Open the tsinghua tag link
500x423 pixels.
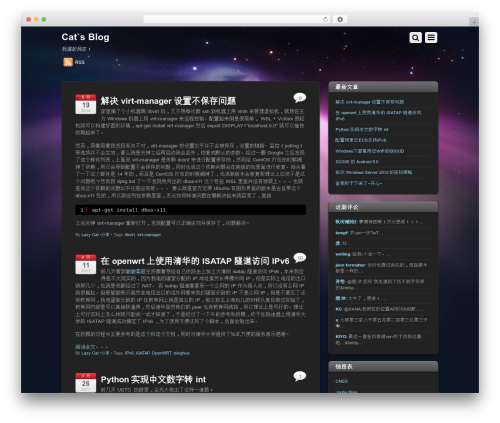[x=181, y=353]
